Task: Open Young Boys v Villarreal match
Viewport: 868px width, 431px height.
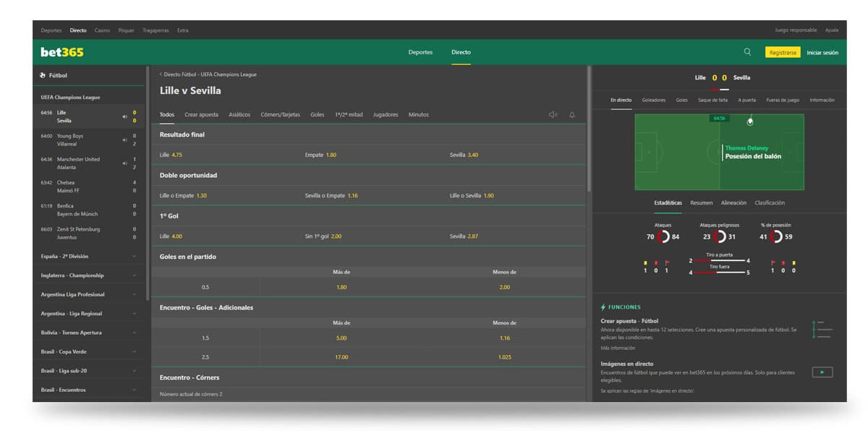Action: tap(88, 140)
